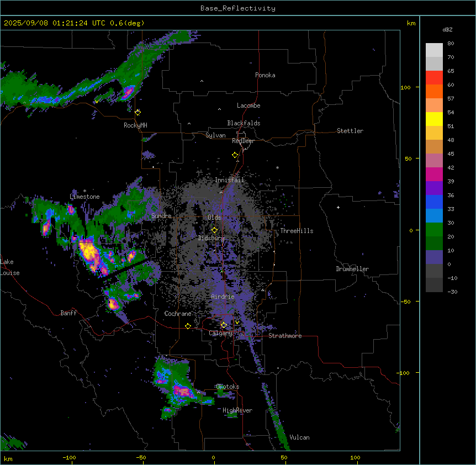Click the yellow V marker northeast of Calgary
Viewport: 476px width, 465px height.
click(237, 323)
